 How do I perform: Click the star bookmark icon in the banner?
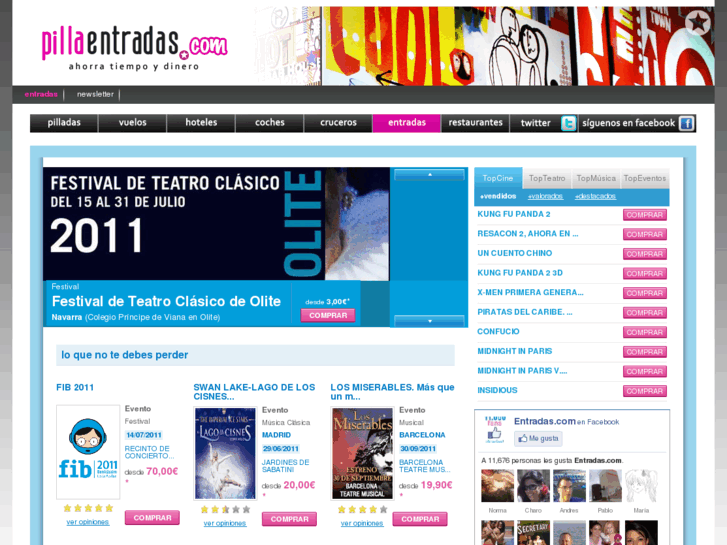click(x=697, y=22)
